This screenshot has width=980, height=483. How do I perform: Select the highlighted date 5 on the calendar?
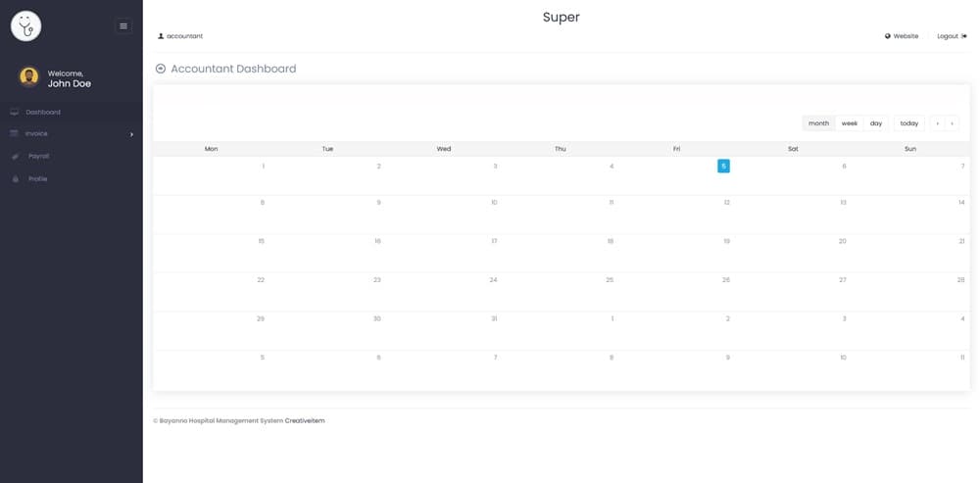click(723, 167)
